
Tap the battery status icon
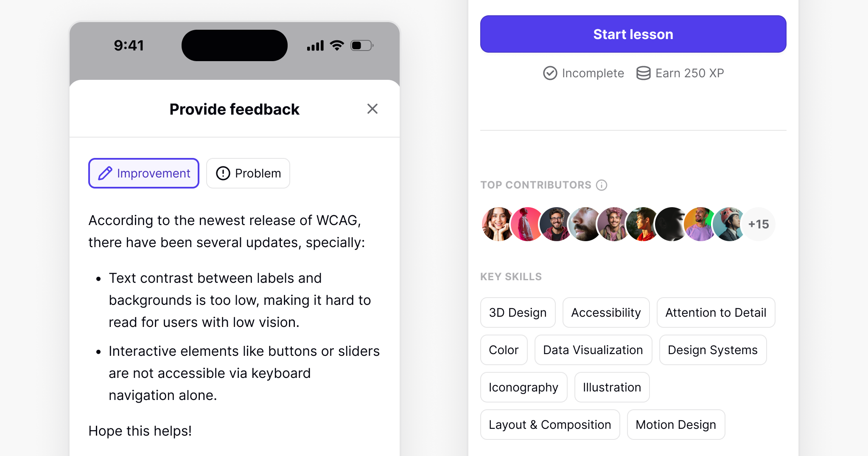click(361, 45)
